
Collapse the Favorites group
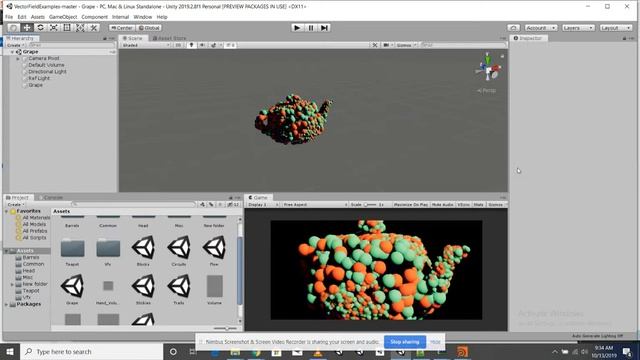pyautogui.click(x=7, y=211)
